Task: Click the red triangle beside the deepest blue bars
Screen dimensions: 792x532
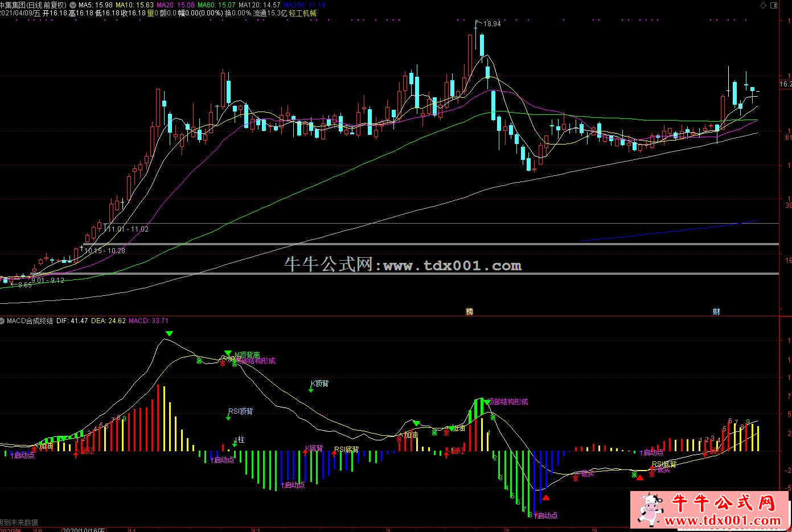Action: (546, 497)
